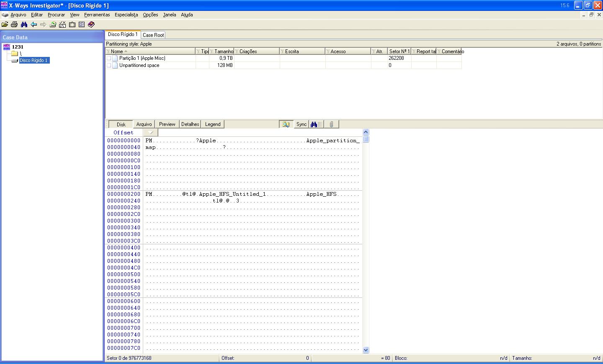Switch to Arquivo view mode
Image resolution: width=603 pixels, height=364 pixels.
click(x=144, y=124)
